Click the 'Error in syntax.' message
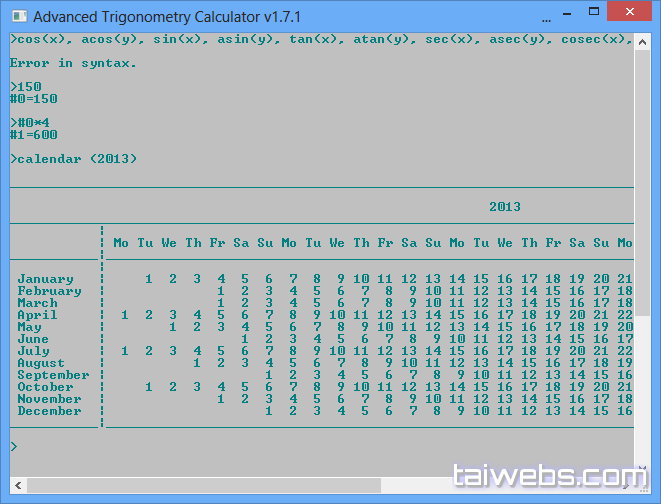The width and height of the screenshot is (661, 504). (x=73, y=63)
